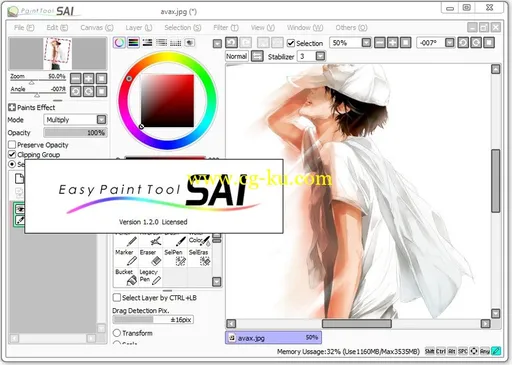
Task: Pick a shade in the red color square
Action: [x=167, y=101]
